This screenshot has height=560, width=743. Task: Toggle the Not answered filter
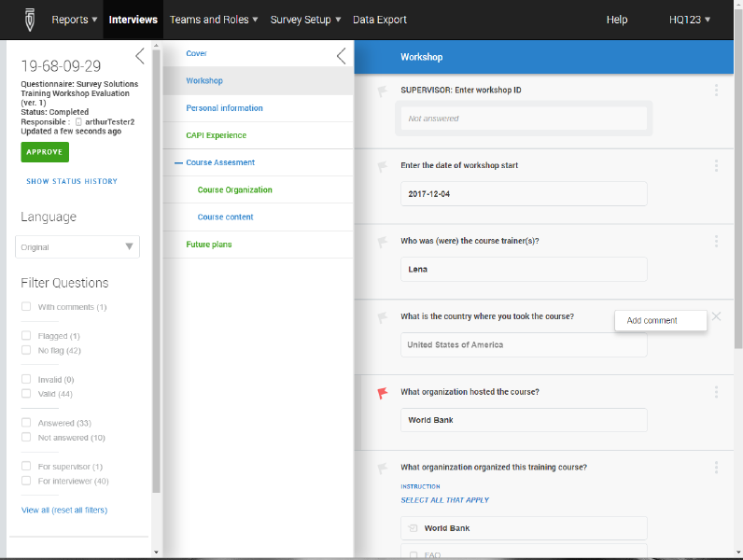pos(27,438)
